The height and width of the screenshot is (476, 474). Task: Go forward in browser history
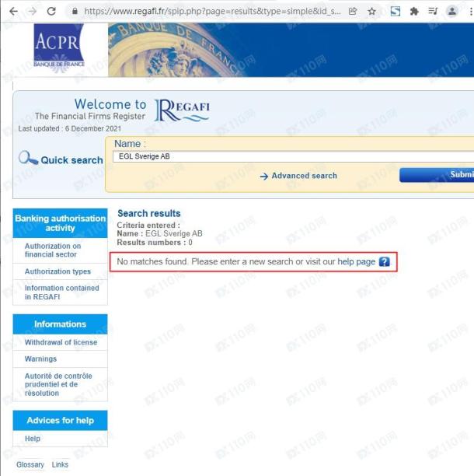(32, 12)
